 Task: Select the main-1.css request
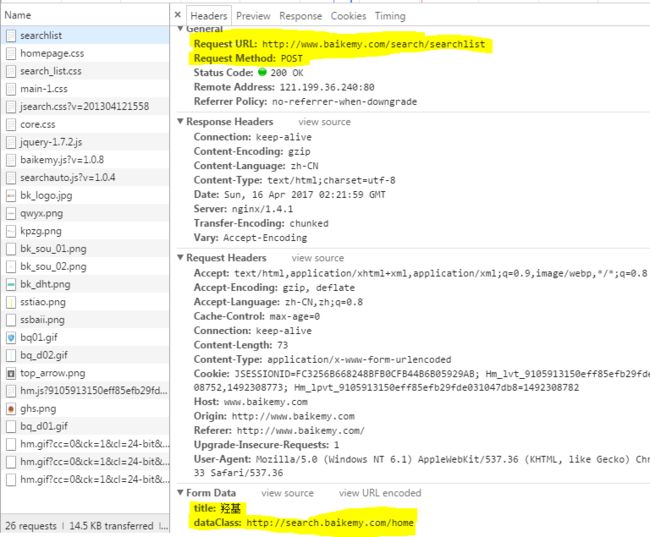pyautogui.click(x=85, y=89)
